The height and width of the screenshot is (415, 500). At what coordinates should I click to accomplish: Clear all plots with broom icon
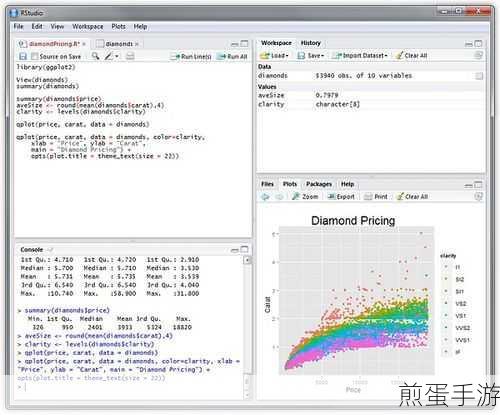412,197
